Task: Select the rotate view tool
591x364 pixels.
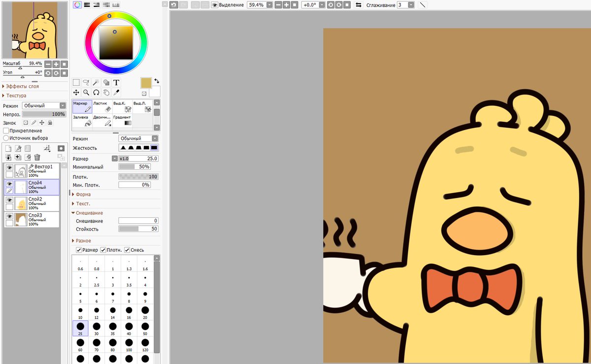Action: click(97, 92)
